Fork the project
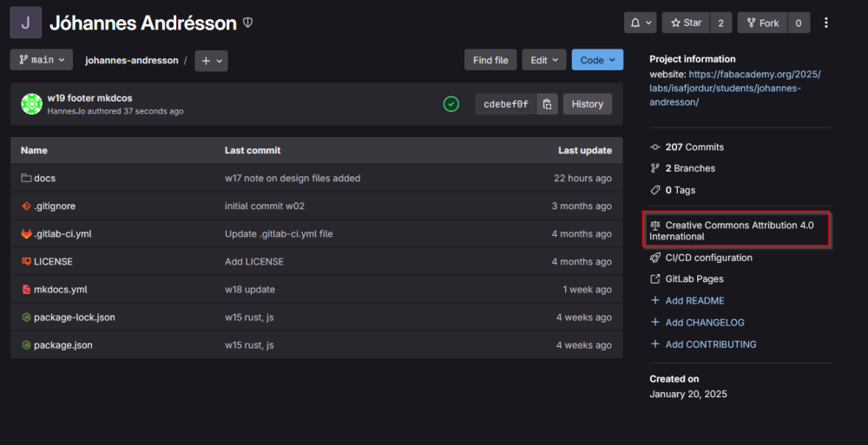Viewport: 868px width, 445px height. tap(763, 23)
